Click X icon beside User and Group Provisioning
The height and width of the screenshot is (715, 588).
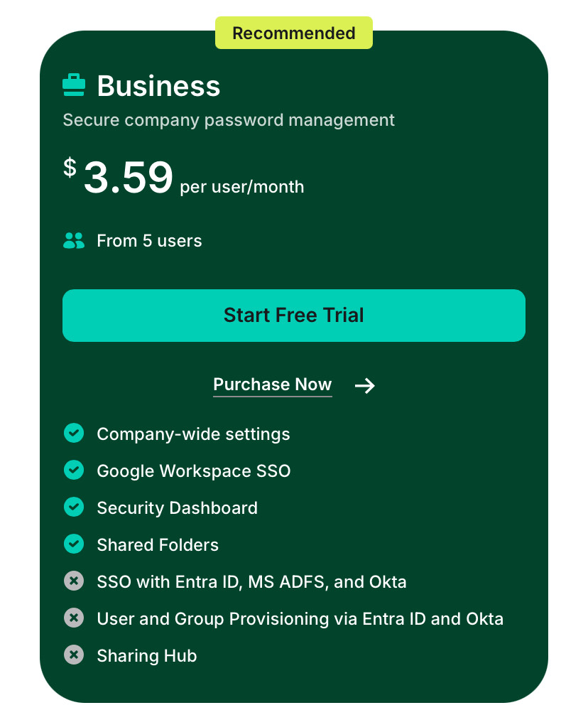(74, 618)
